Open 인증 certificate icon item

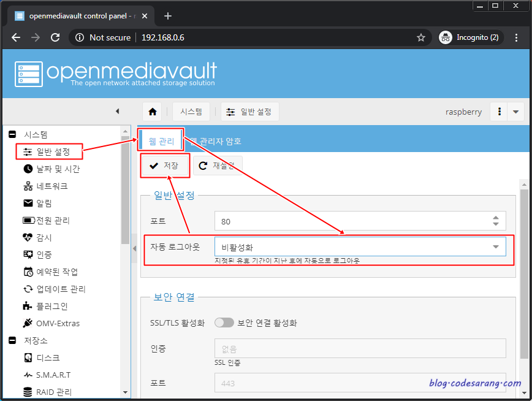[37, 254]
